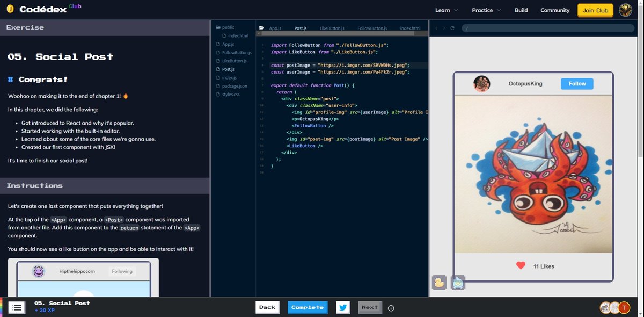Switch to the App.js editor tab

click(x=275, y=28)
